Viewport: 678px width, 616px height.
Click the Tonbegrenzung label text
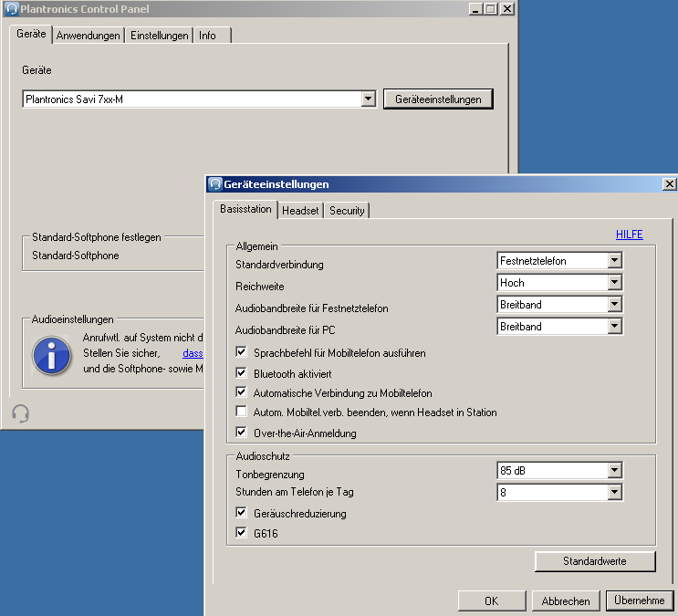[x=270, y=475]
